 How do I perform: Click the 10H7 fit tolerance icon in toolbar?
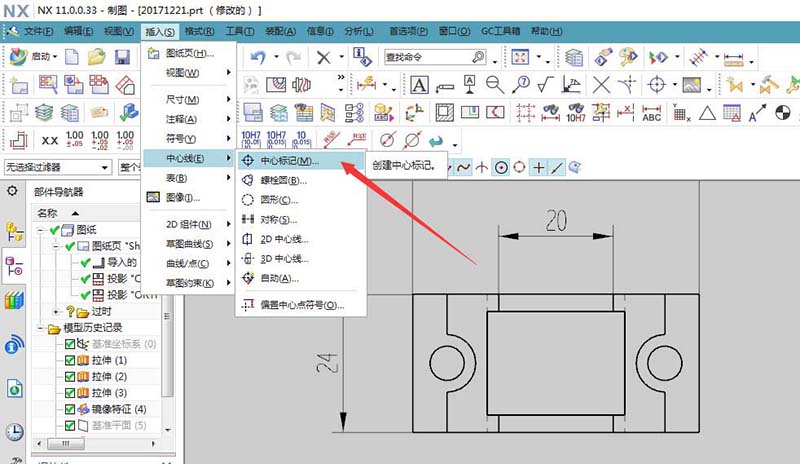pos(576,113)
